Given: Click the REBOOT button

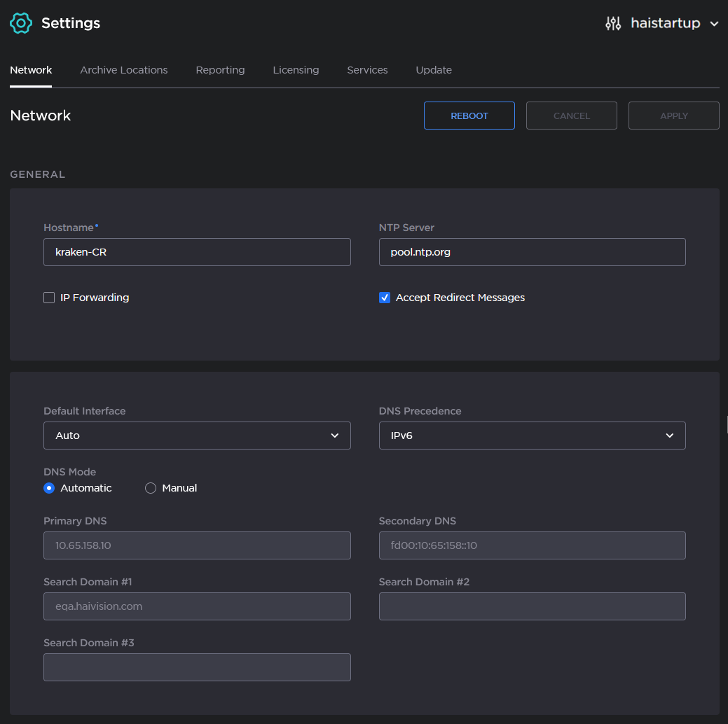Looking at the screenshot, I should click(469, 115).
